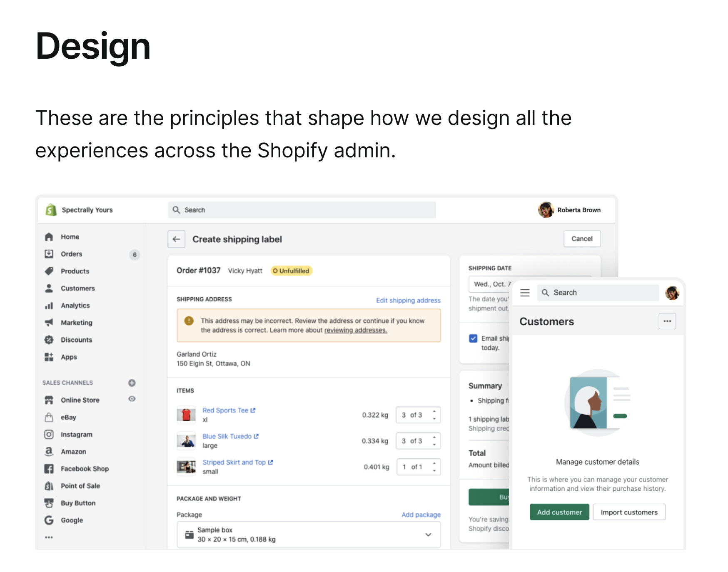
Task: Toggle Online Store visibility with the eye icon
Action: (x=132, y=399)
